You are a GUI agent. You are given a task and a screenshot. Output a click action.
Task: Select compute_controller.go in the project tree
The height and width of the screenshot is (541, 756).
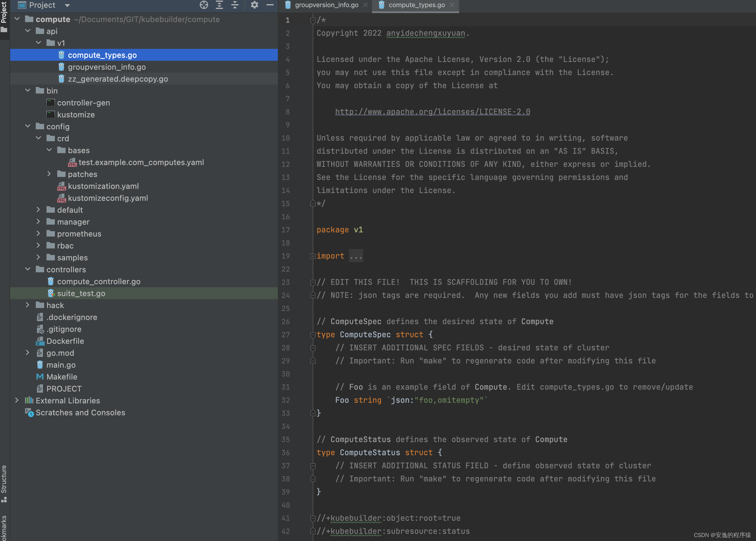tap(98, 282)
